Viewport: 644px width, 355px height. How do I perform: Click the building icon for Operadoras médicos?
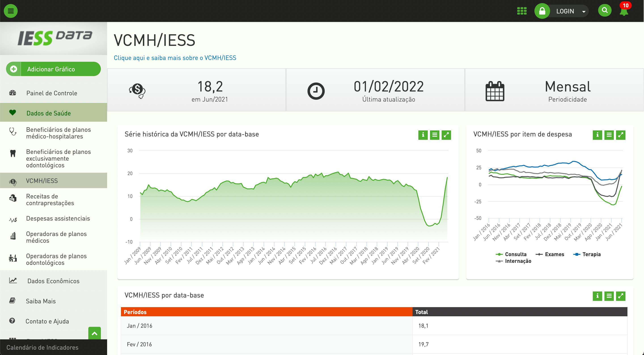pos(13,236)
